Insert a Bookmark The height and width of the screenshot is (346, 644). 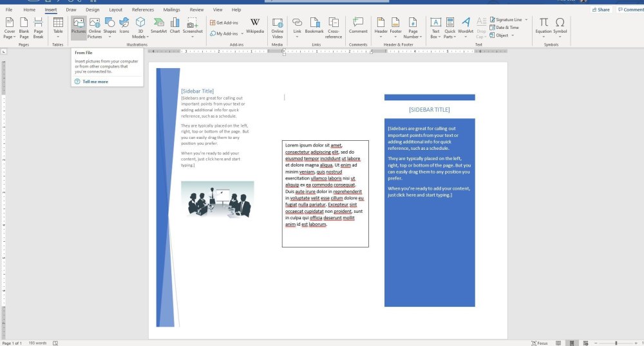[314, 26]
